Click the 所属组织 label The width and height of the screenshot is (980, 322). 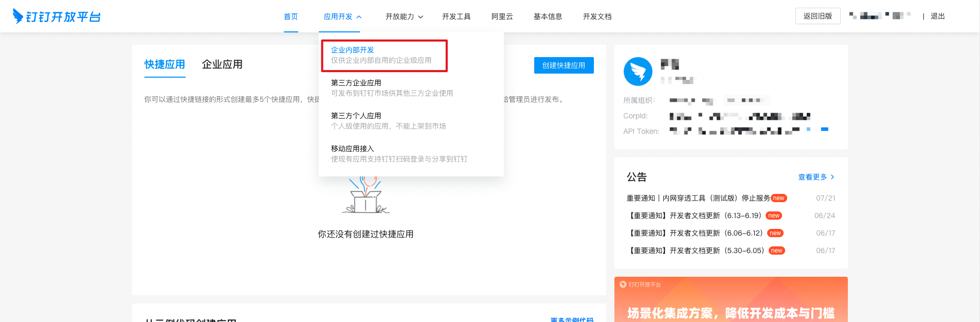639,100
